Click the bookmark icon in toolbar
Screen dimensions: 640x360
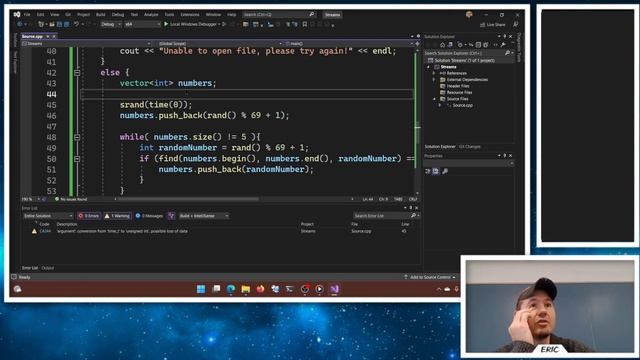304,24
